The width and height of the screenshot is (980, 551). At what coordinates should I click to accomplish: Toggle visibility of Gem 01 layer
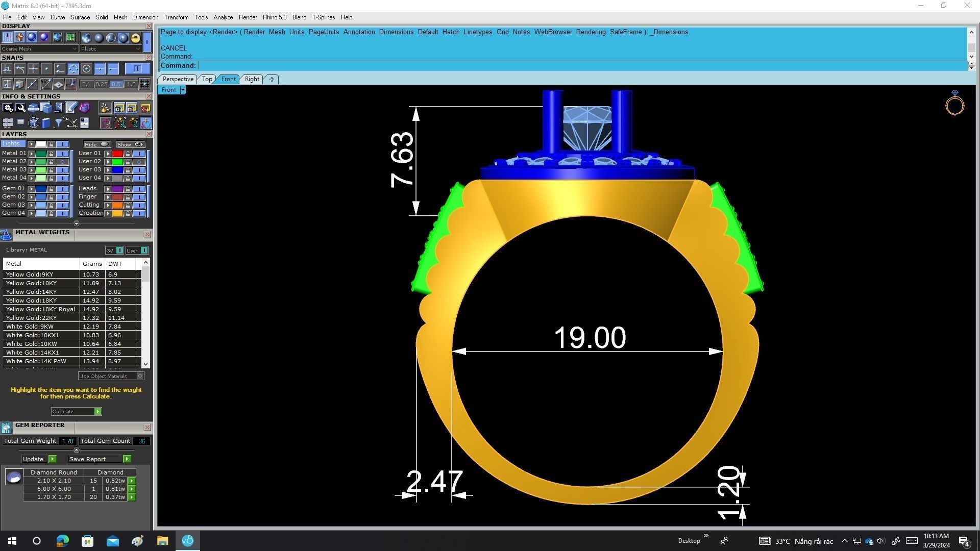click(62, 189)
